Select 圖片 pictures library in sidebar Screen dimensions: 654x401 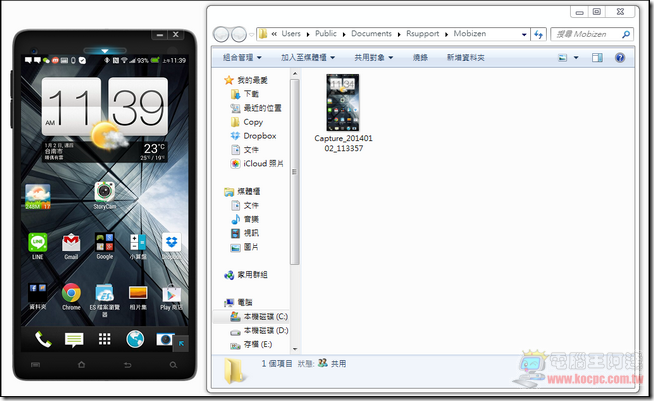(x=245, y=247)
